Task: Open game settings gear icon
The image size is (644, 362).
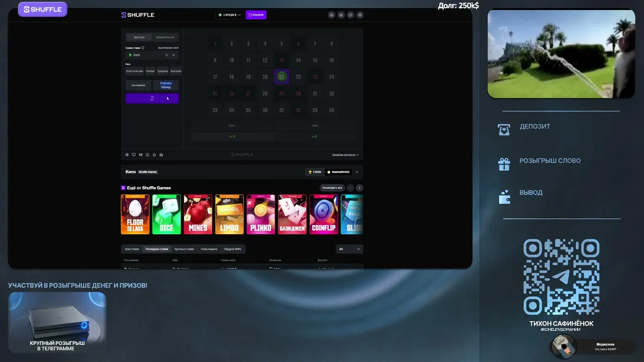Action: [127, 155]
